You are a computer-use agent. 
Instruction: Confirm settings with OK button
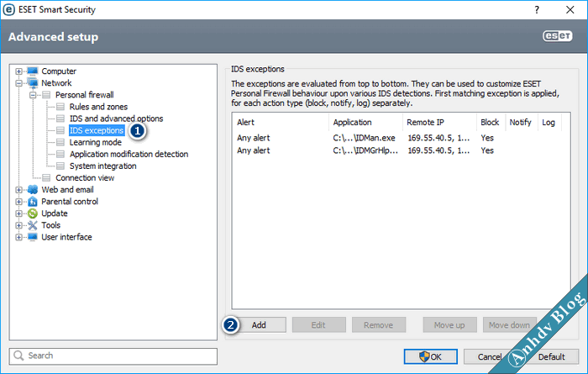430,356
